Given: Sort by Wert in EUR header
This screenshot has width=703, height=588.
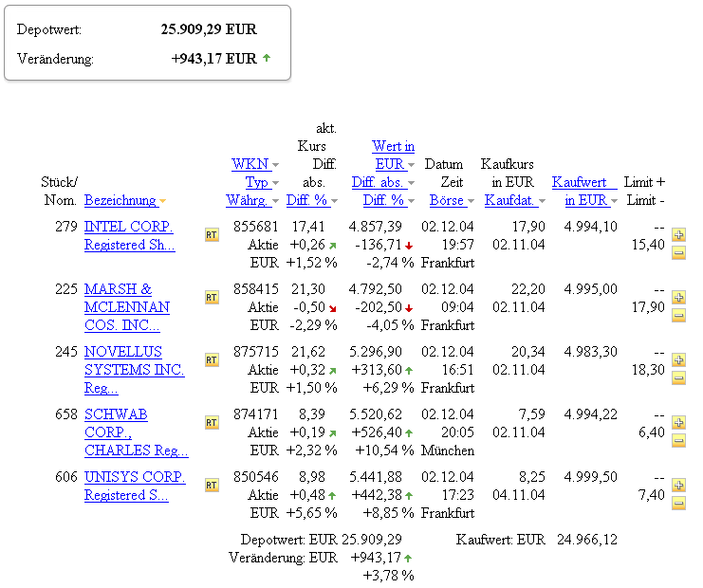Looking at the screenshot, I should [x=393, y=156].
